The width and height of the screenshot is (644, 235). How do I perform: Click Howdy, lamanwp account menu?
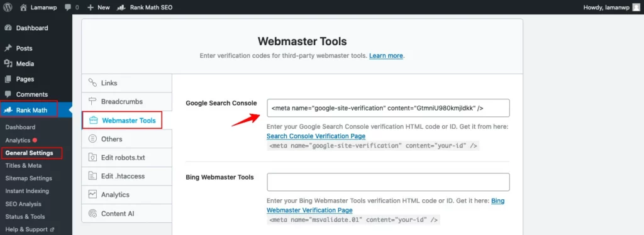(x=611, y=8)
